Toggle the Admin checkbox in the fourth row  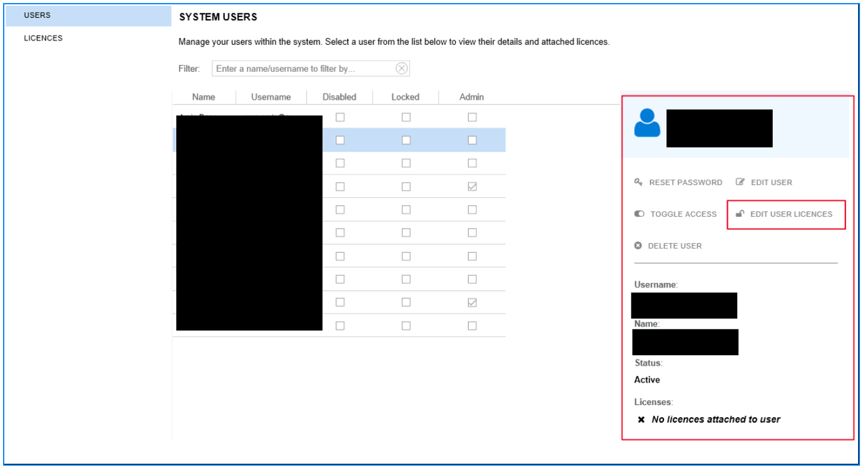(x=472, y=187)
